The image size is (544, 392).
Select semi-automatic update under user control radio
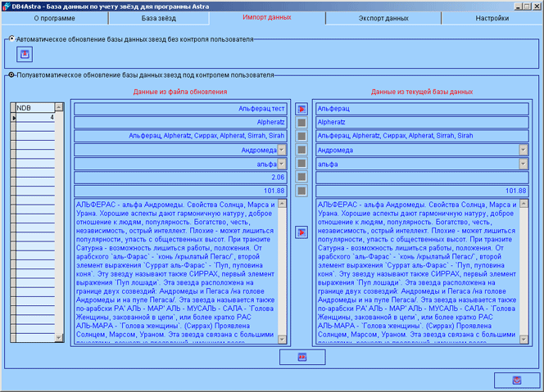tap(11, 76)
